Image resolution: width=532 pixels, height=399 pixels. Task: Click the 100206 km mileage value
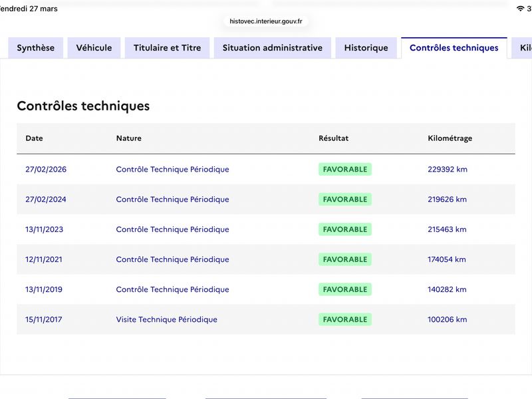447,319
